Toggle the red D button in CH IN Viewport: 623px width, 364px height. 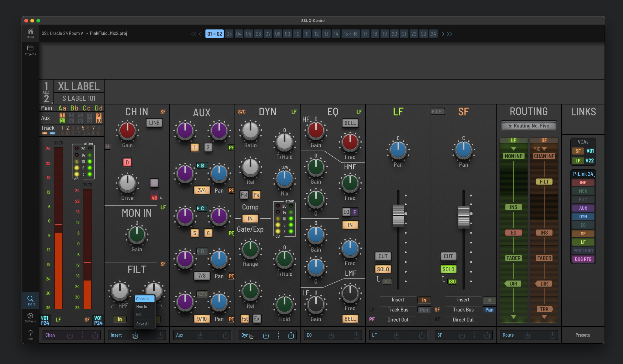[127, 162]
